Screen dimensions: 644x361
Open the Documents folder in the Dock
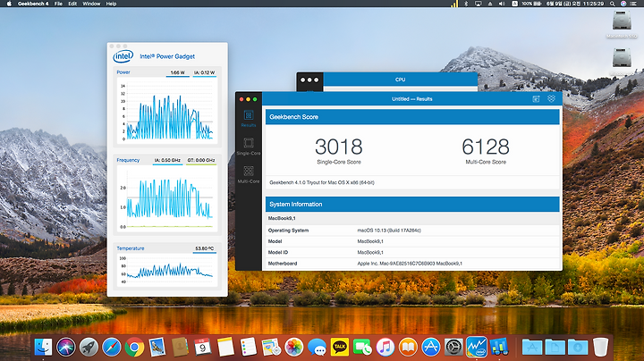(555, 347)
